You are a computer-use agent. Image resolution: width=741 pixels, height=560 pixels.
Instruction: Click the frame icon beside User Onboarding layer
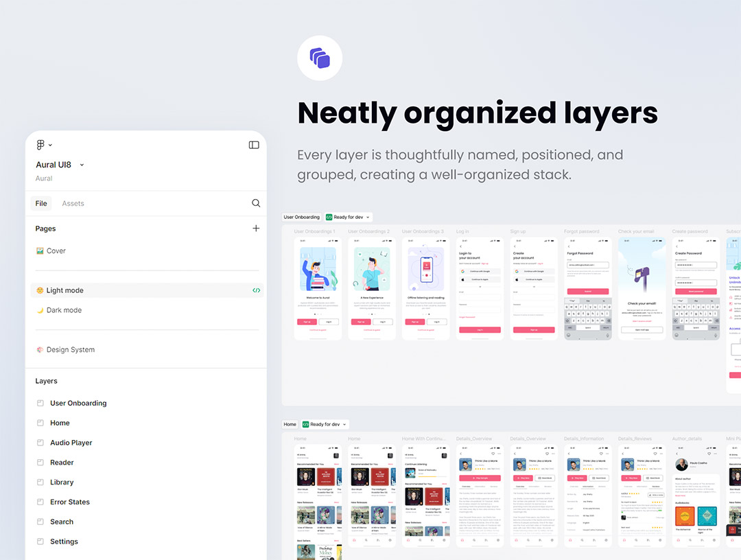(40, 403)
